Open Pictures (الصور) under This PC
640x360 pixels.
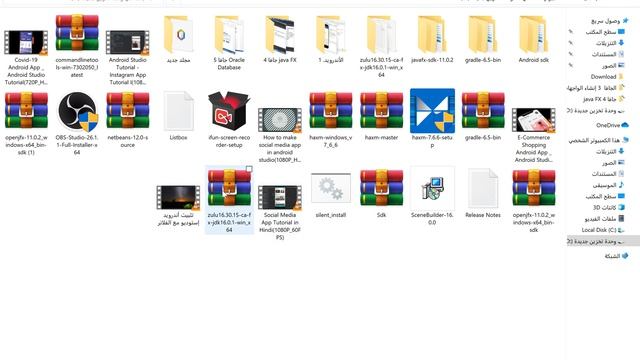pyautogui.click(x=613, y=163)
